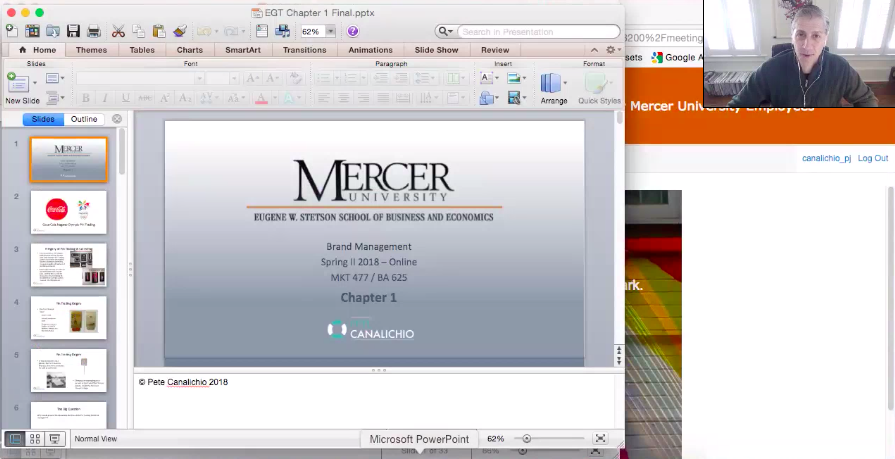
Task: Insert a text box from Insert group
Action: [486, 78]
